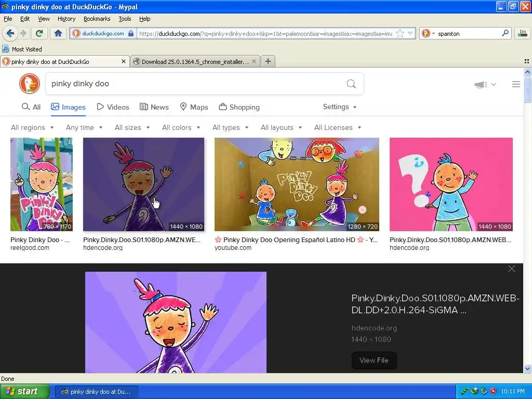Go to the home page icon

(58, 33)
